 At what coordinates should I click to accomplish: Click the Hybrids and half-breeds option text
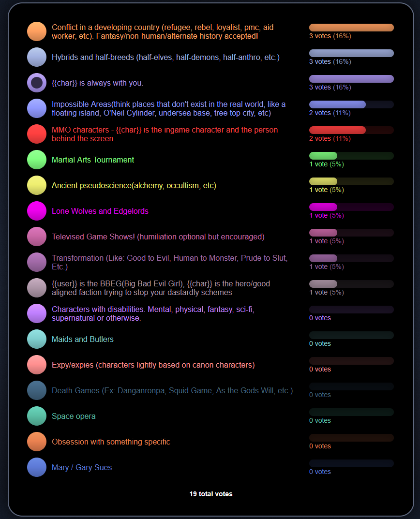point(165,57)
